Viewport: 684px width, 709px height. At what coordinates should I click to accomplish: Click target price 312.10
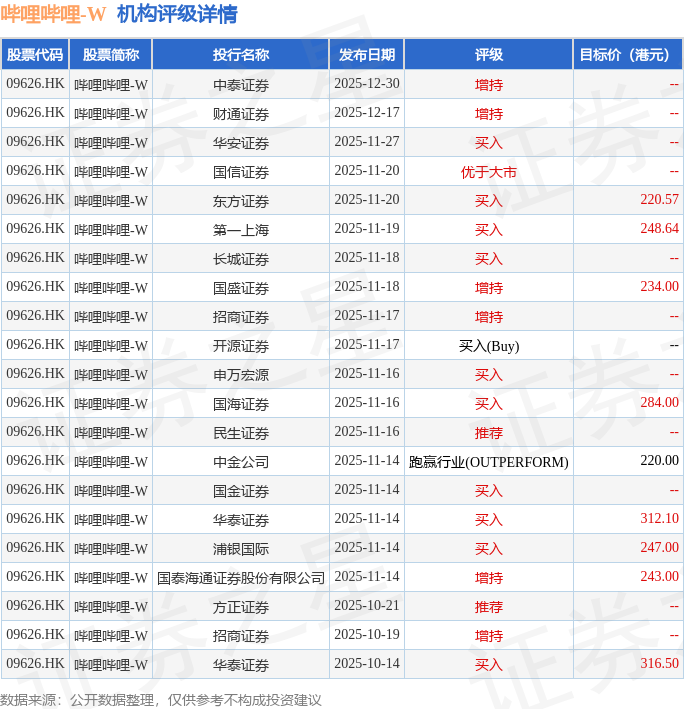click(x=659, y=518)
